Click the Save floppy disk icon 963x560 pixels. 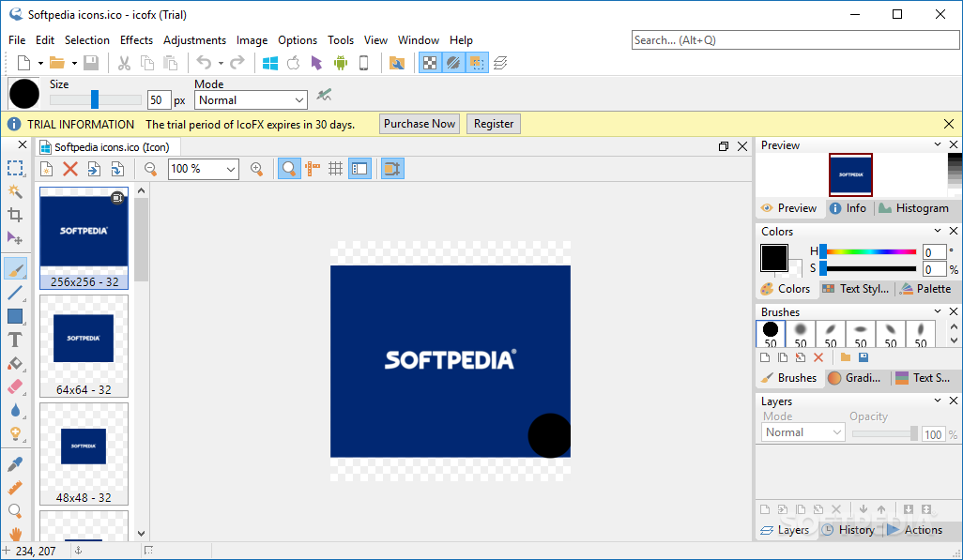pyautogui.click(x=91, y=63)
